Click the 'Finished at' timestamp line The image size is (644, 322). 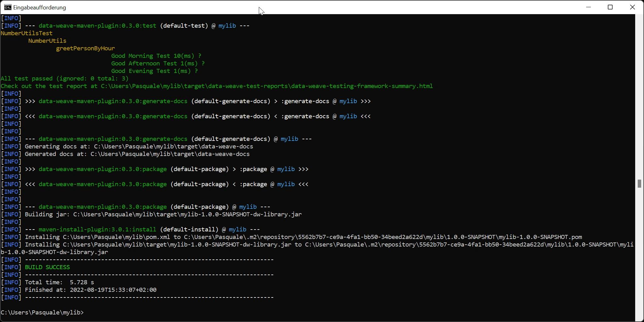click(x=91, y=290)
